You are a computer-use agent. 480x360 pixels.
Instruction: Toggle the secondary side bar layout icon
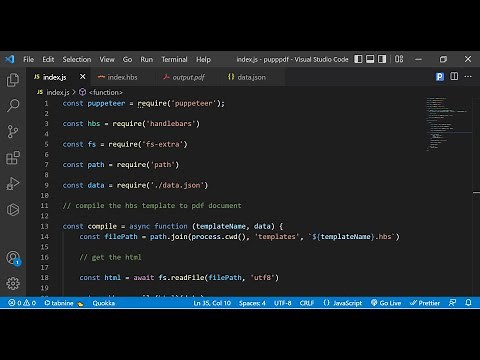(382, 59)
